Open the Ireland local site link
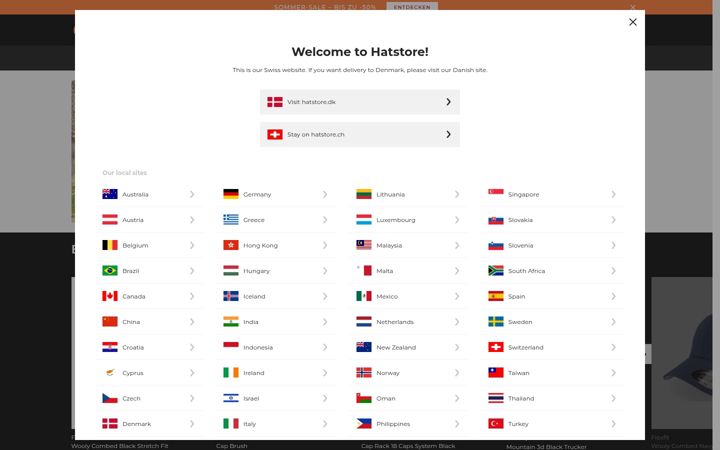The height and width of the screenshot is (450, 720). [276, 373]
